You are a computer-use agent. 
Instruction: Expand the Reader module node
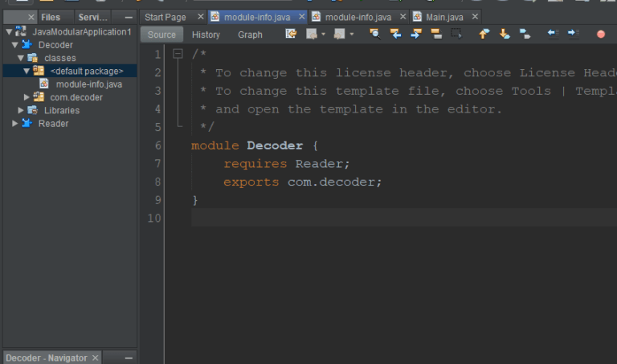point(15,123)
